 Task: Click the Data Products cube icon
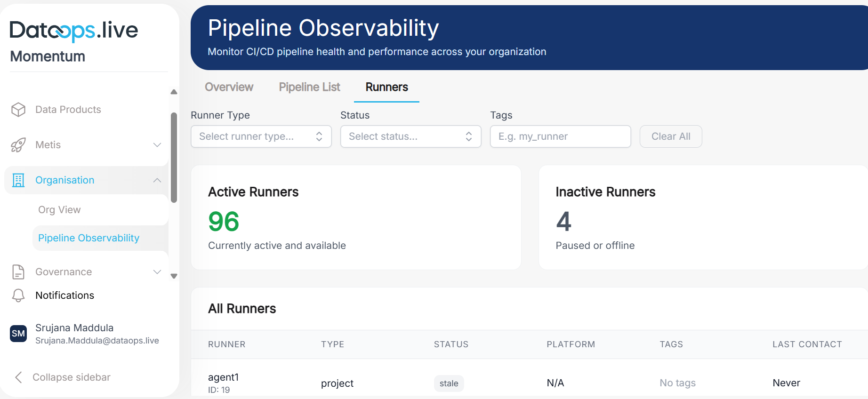click(x=18, y=110)
